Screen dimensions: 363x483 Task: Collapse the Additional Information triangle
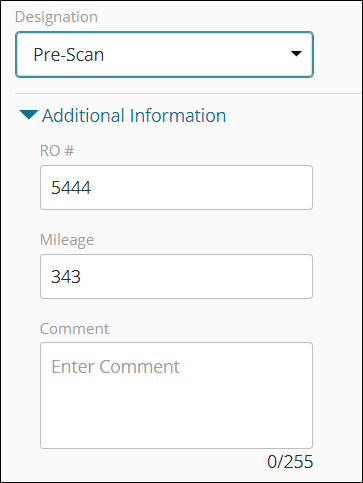pos(29,115)
